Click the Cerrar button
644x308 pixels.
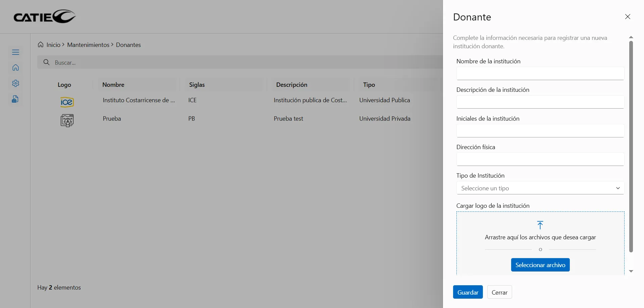click(x=499, y=292)
